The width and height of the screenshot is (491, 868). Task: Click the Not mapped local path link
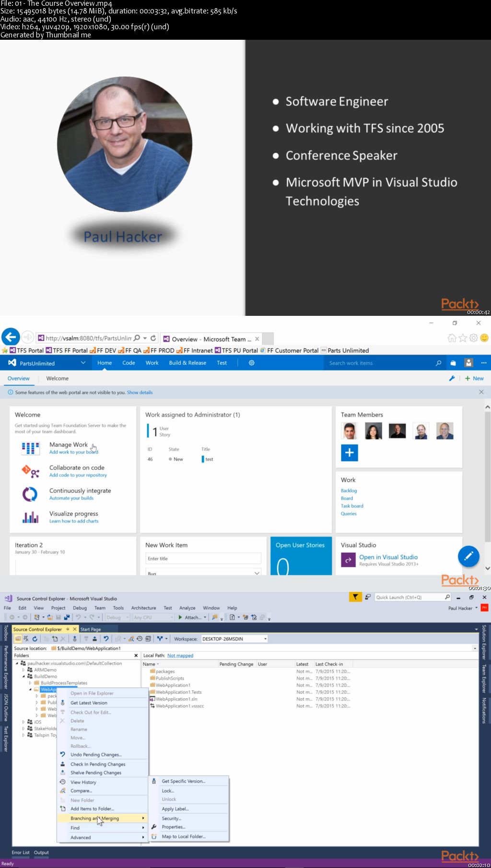180,655
